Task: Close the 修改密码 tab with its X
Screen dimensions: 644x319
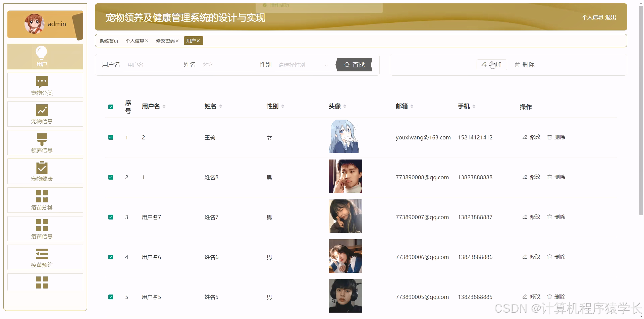Action: (177, 41)
